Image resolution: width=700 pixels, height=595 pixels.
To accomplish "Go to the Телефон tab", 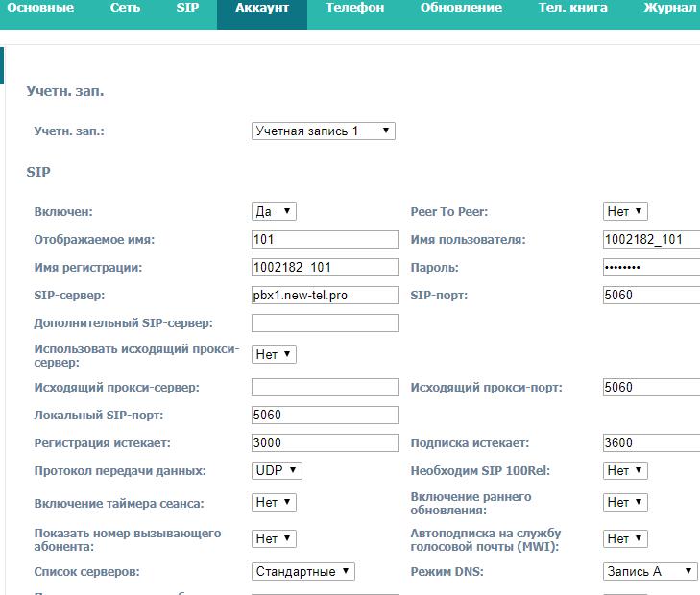I will [354, 8].
